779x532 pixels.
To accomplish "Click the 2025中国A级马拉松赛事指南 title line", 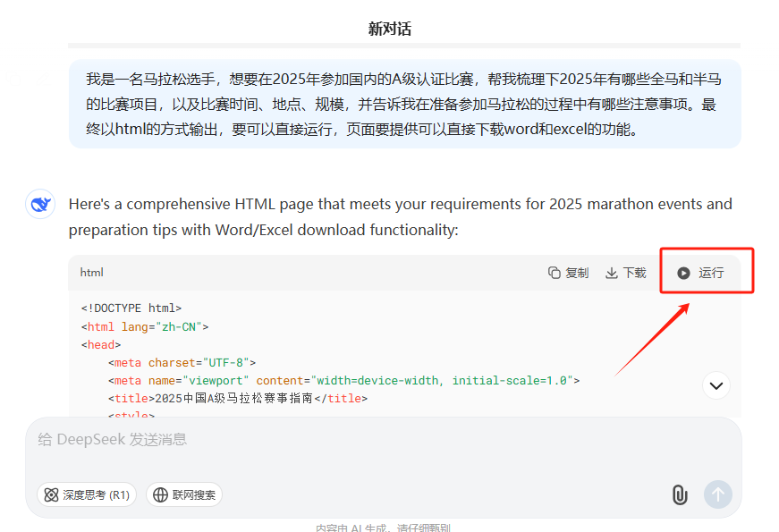I will pyautogui.click(x=238, y=399).
